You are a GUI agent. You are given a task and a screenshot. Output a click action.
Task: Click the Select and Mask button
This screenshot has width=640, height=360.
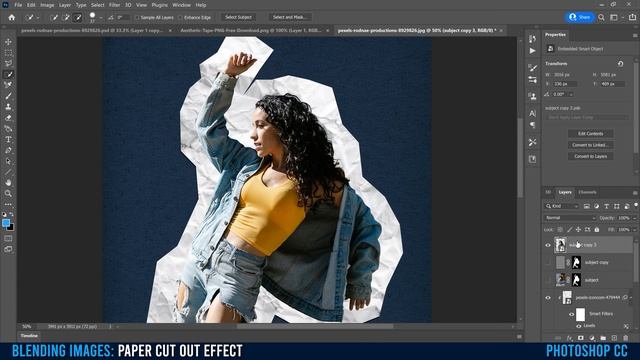[x=290, y=17]
